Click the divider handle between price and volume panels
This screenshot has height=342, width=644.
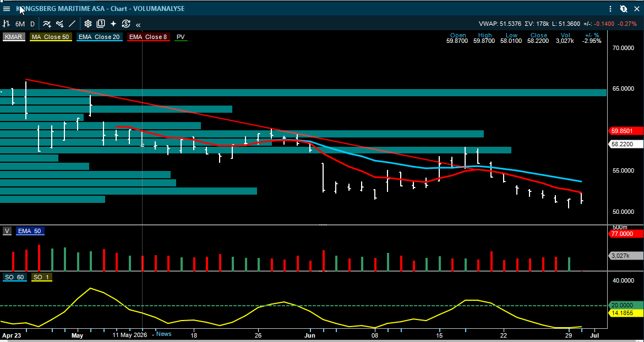point(323,225)
